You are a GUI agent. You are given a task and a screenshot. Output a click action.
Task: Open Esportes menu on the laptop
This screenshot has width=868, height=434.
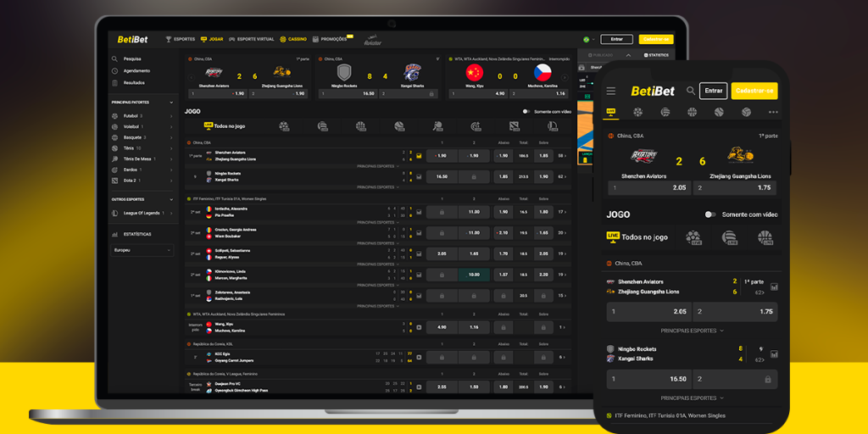pyautogui.click(x=181, y=39)
